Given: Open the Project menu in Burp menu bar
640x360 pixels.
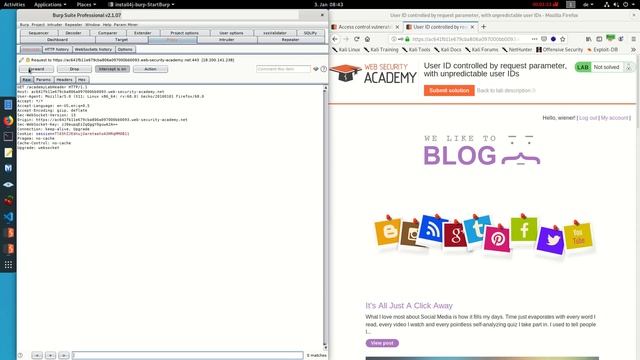Looking at the screenshot, I should (x=39, y=24).
